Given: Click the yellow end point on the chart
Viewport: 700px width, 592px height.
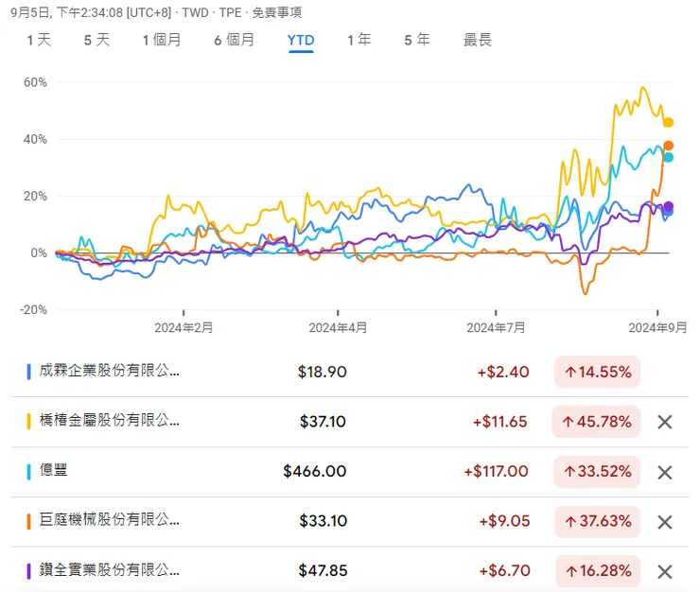Looking at the screenshot, I should 668,122.
